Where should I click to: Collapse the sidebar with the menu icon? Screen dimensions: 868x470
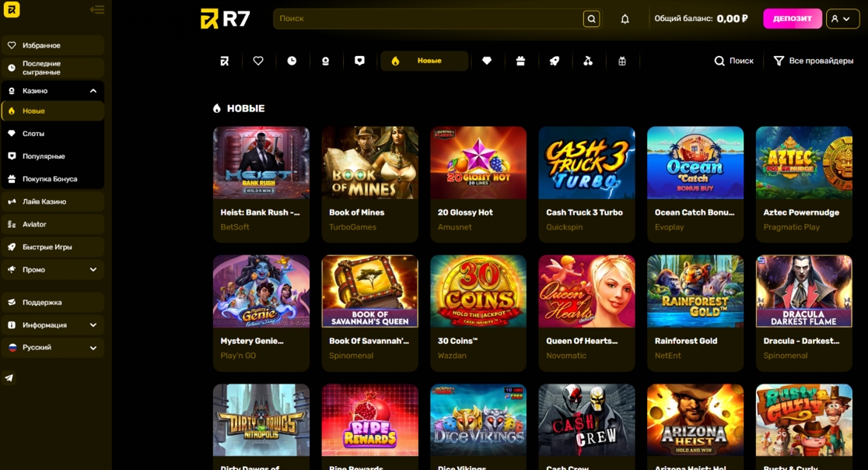[97, 9]
